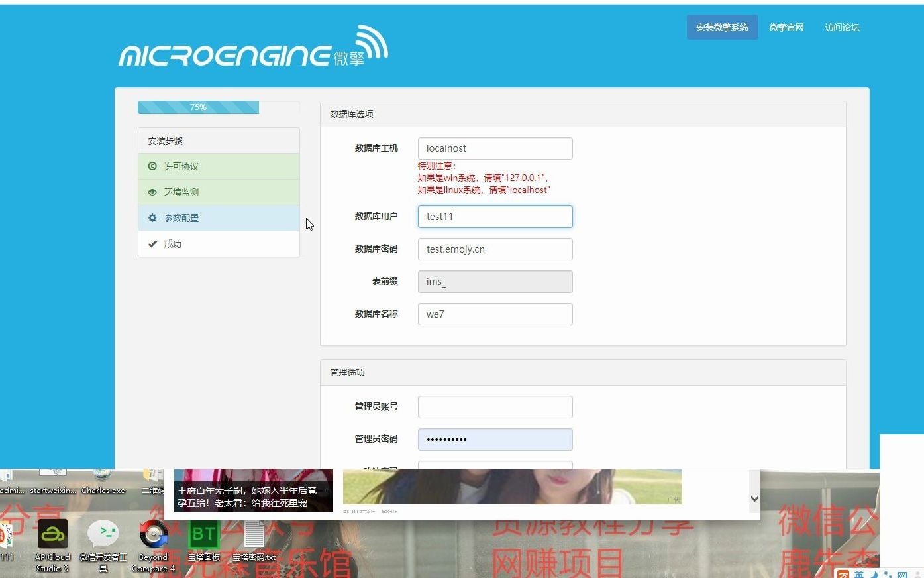The width and height of the screenshot is (924, 578).
Task: Open the 微擎官网 nav link
Action: click(x=786, y=27)
